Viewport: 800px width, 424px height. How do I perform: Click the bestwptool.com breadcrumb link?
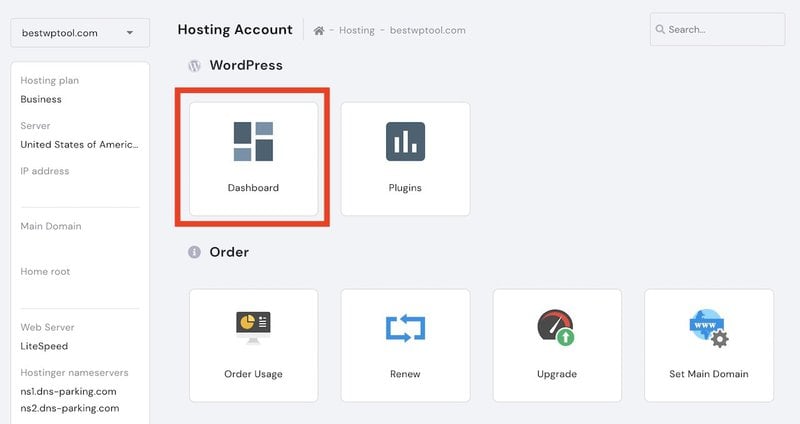(428, 31)
